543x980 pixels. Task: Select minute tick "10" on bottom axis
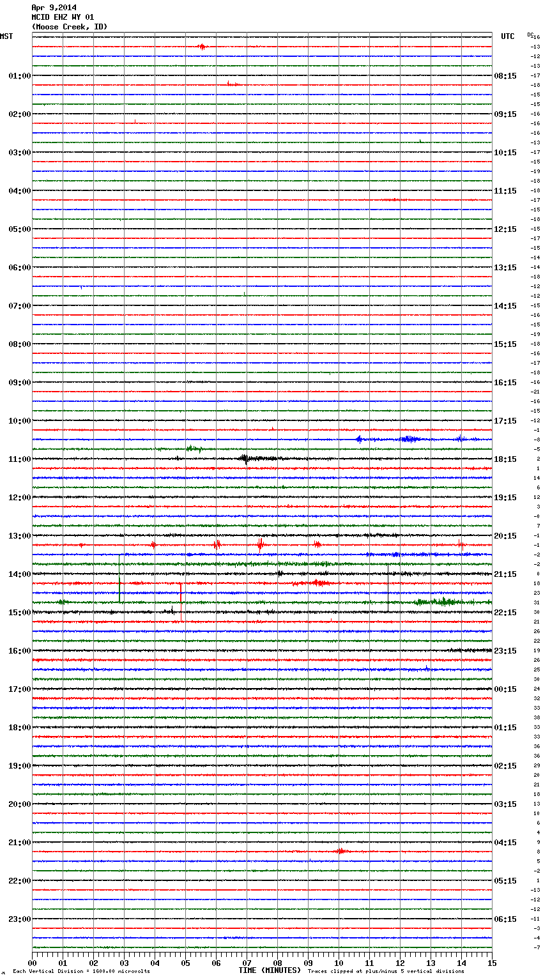[339, 963]
